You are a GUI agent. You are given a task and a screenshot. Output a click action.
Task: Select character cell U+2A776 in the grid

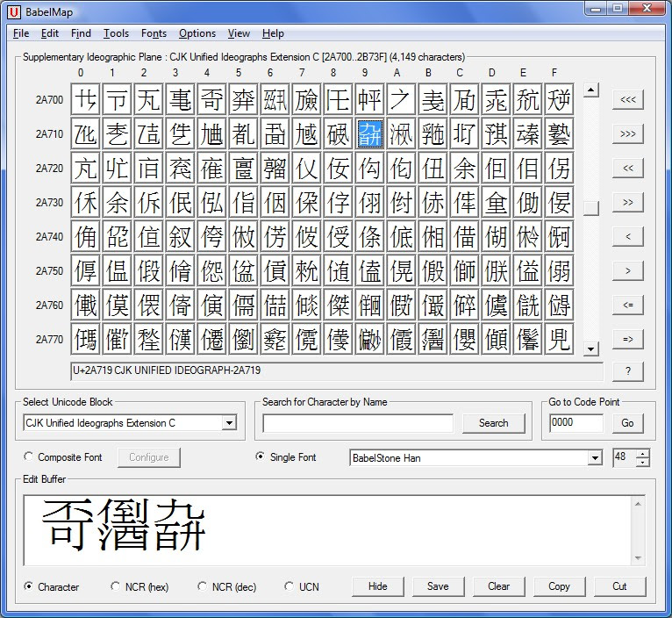pos(275,340)
